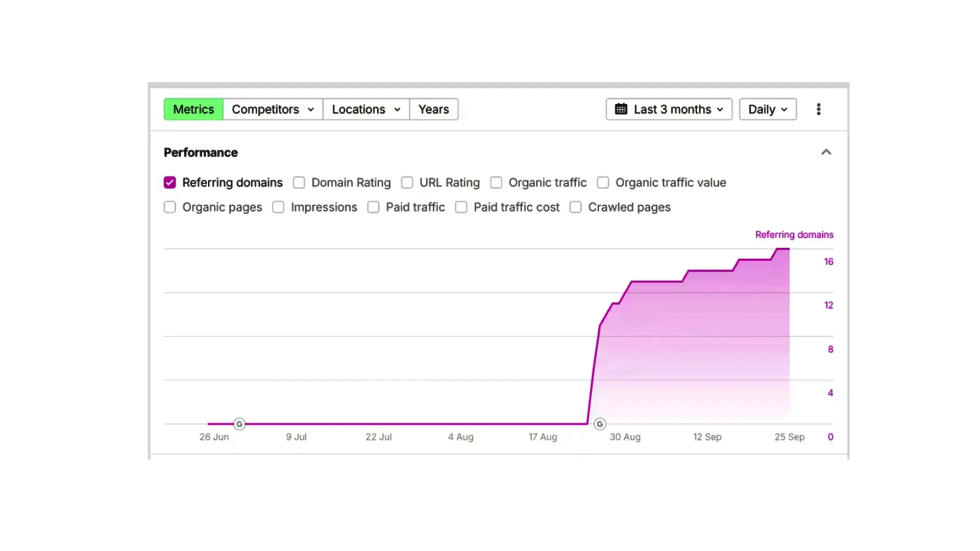
Task: Open the Daily interval dropdown
Action: (x=768, y=109)
